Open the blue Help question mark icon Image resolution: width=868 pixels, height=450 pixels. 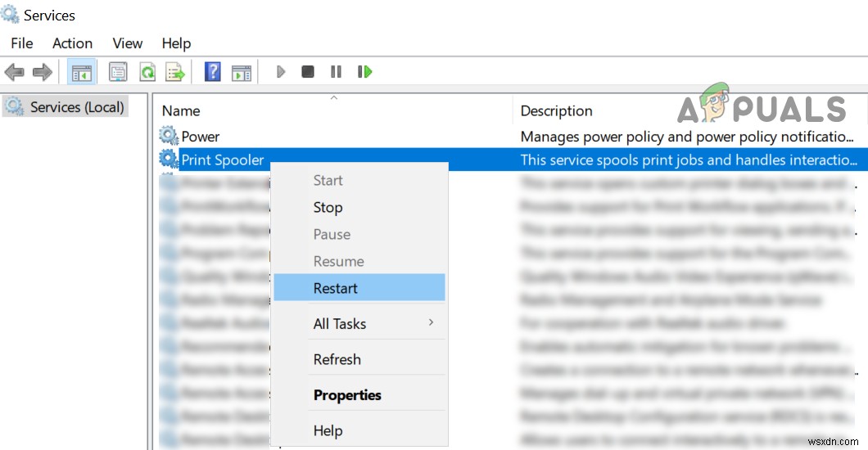coord(213,72)
